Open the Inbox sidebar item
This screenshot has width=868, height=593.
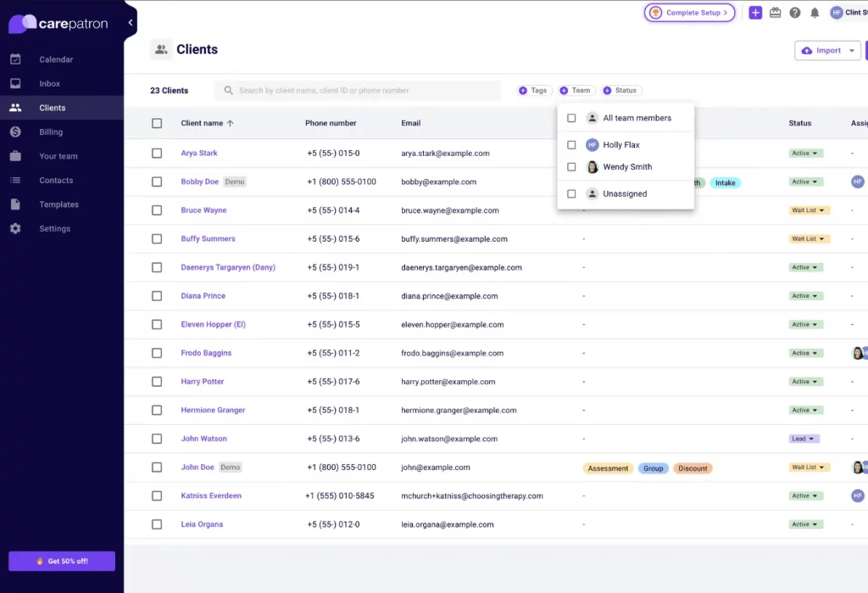[x=49, y=84]
